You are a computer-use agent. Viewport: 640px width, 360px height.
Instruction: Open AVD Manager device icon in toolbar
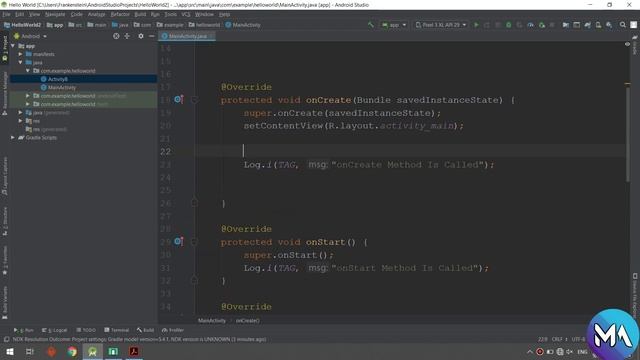[598, 25]
